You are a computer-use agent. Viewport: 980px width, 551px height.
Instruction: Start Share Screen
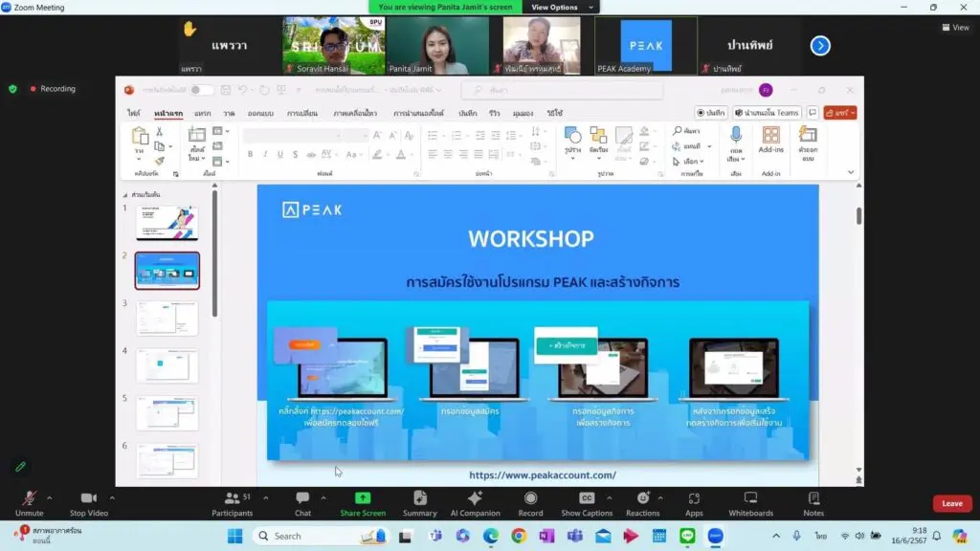[x=363, y=503]
